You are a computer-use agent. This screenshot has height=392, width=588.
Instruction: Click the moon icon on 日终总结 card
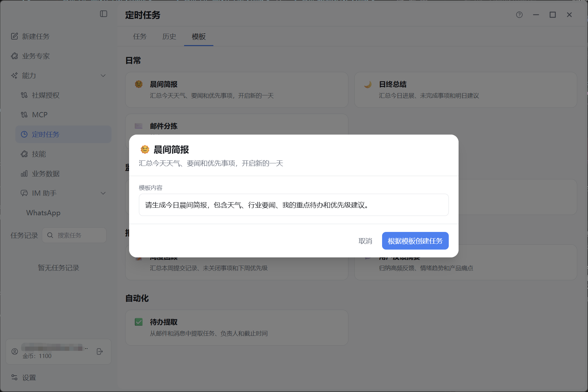[368, 84]
